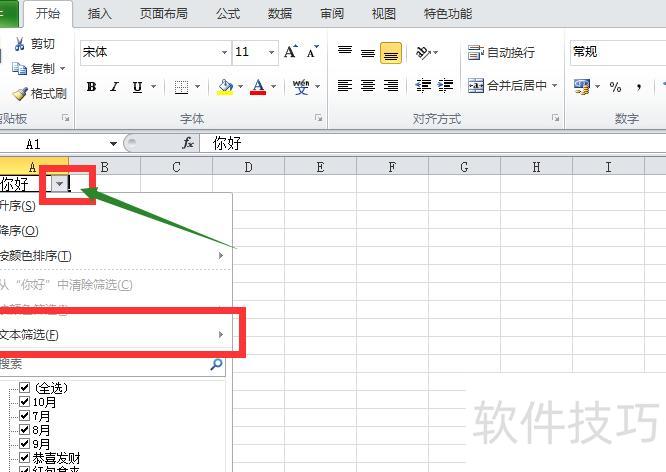Switch to the 公式 tab

pos(228,14)
